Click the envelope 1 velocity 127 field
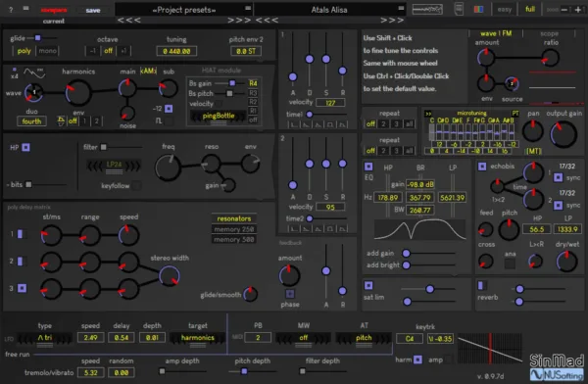Viewport: 588px width, 384px height. pyautogui.click(x=330, y=103)
